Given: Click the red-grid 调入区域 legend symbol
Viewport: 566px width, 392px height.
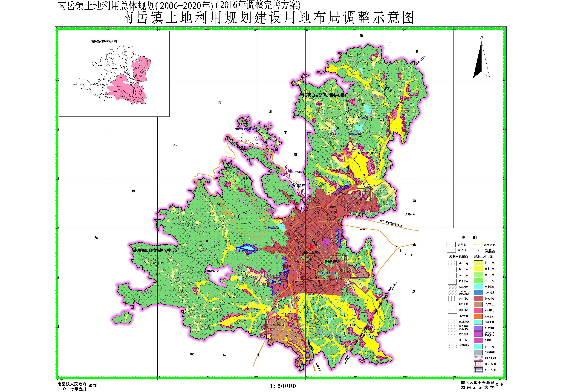Looking at the screenshot, I should 478,364.
